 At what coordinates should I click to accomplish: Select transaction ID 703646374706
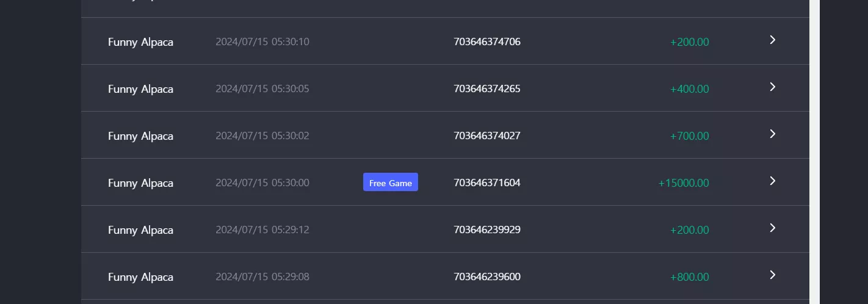(x=487, y=42)
